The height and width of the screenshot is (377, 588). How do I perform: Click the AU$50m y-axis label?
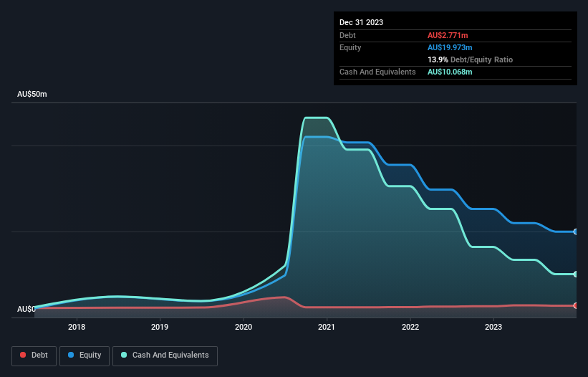pos(32,94)
